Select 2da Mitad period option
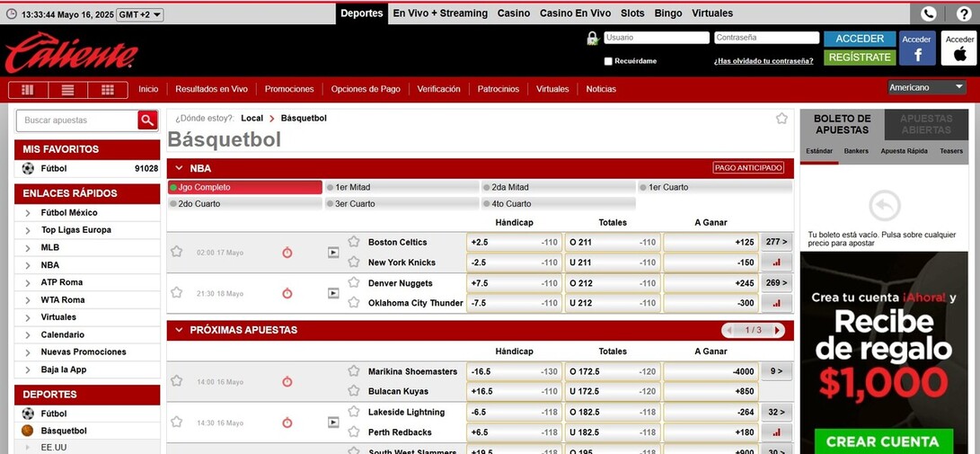The image size is (980, 454). (558, 187)
